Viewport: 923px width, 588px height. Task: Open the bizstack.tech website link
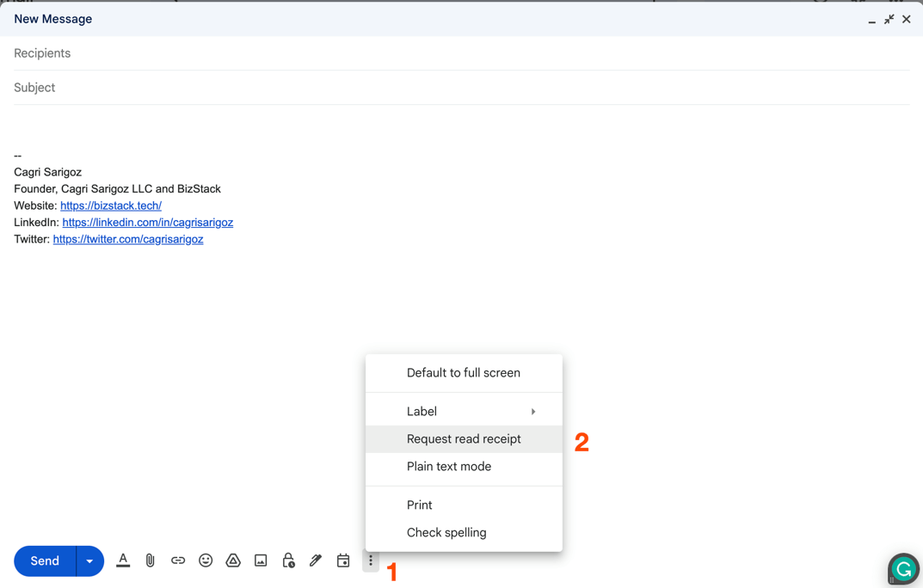tap(110, 205)
